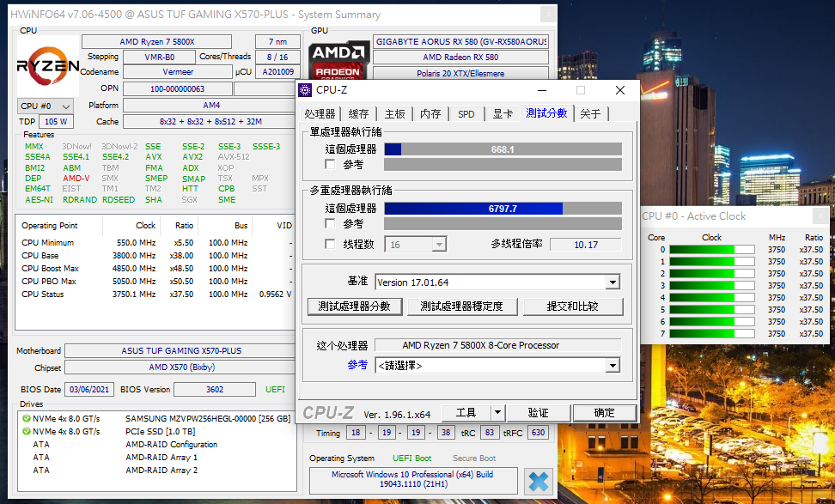Open the 基准 benchmark version dropdown
The height and width of the screenshot is (504, 835).
point(613,282)
